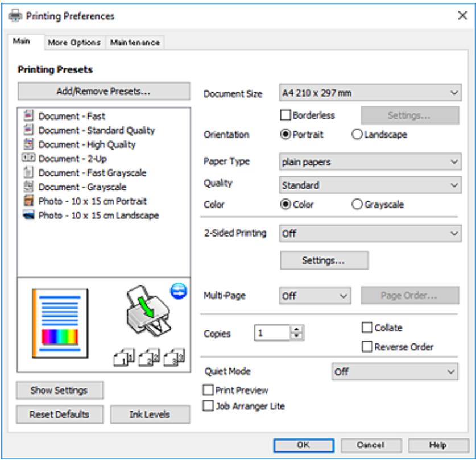Select the Grayscale radio button

click(357, 204)
